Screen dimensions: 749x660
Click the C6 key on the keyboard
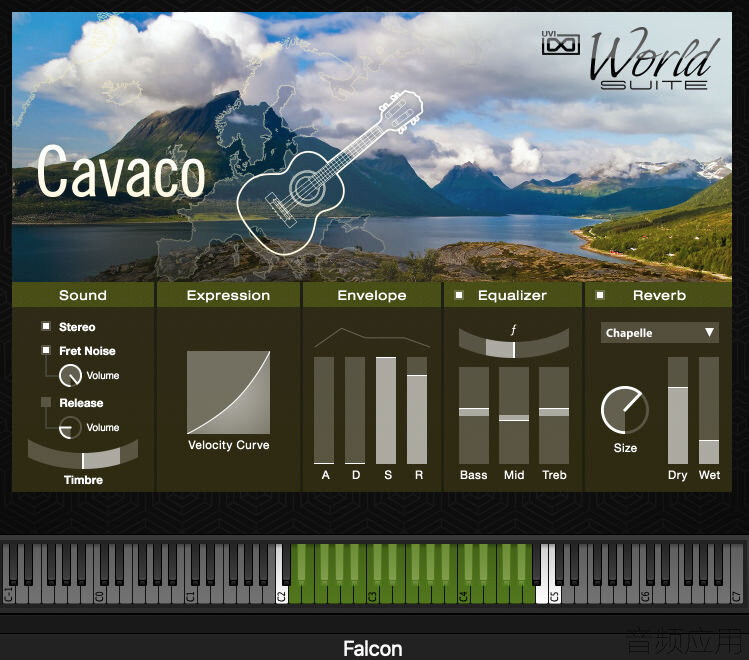[x=645, y=595]
